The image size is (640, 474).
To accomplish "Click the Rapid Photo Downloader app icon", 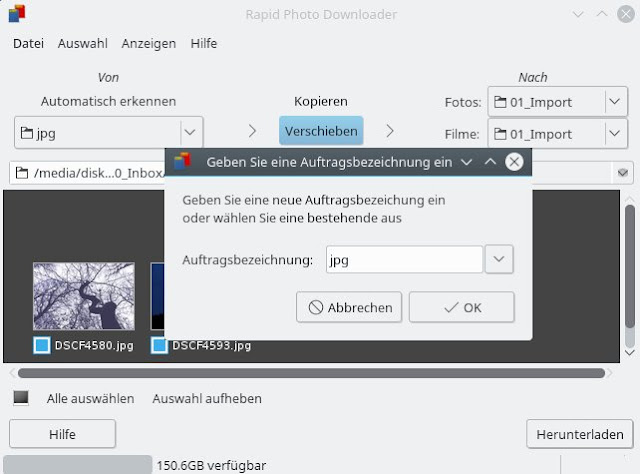I will pyautogui.click(x=17, y=13).
